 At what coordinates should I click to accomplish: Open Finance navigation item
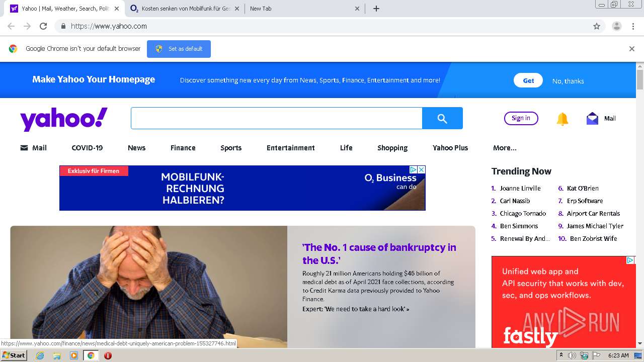(183, 148)
